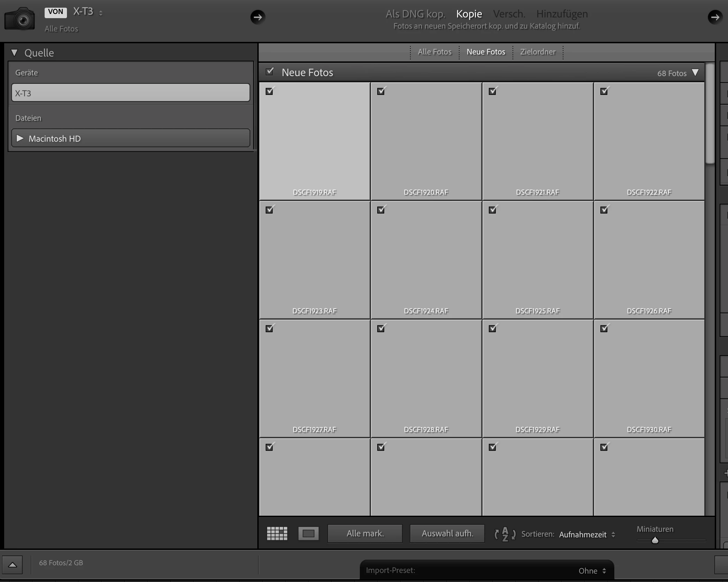
Task: Switch to grid view icon
Action: (277, 533)
